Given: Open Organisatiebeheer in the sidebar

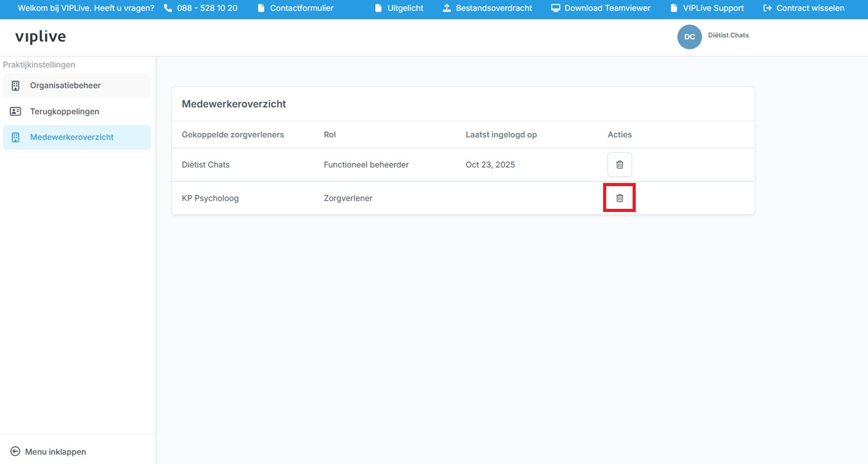Looking at the screenshot, I should [x=77, y=86].
